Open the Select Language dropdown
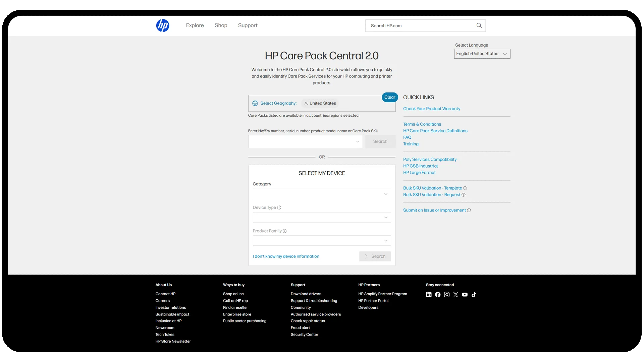The width and height of the screenshot is (644, 362). pos(482,54)
